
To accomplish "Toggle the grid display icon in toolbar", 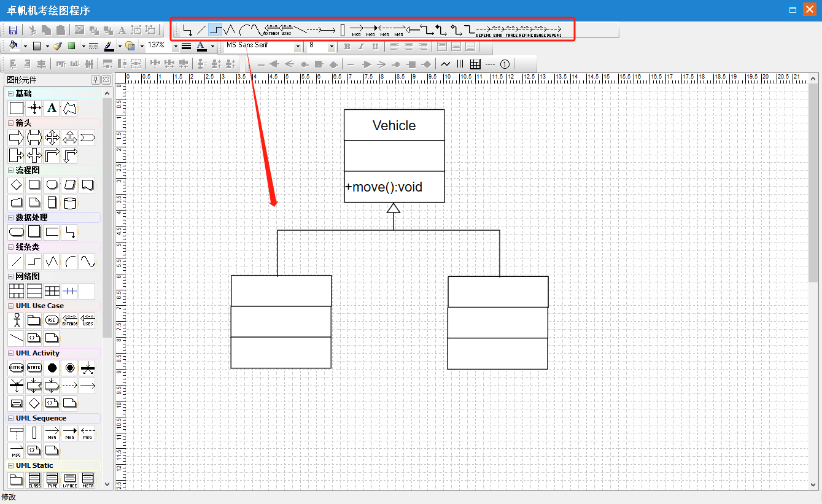I will point(475,64).
